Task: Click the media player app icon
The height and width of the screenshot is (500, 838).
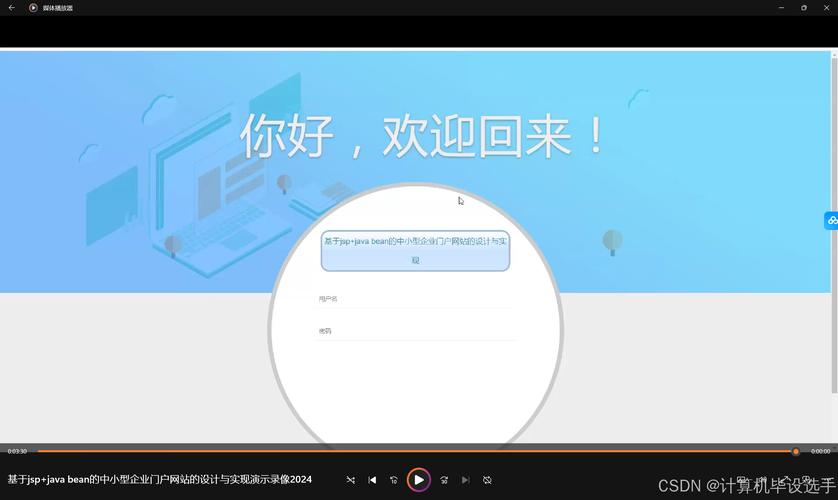Action: (x=33, y=7)
